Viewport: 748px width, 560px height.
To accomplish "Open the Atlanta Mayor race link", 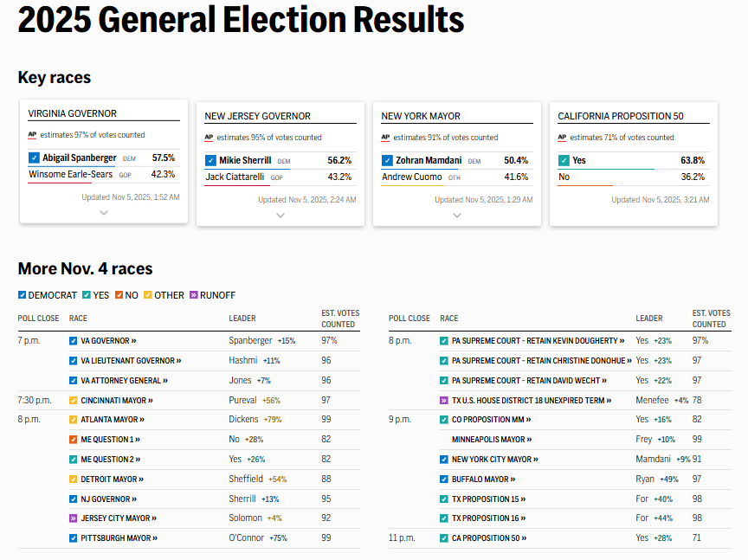I will pos(112,420).
